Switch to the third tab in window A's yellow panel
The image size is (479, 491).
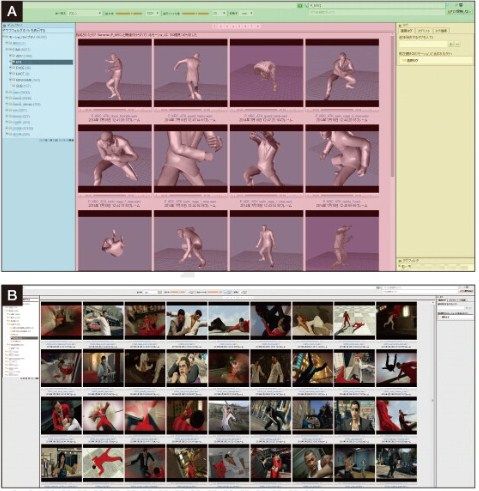coord(441,31)
